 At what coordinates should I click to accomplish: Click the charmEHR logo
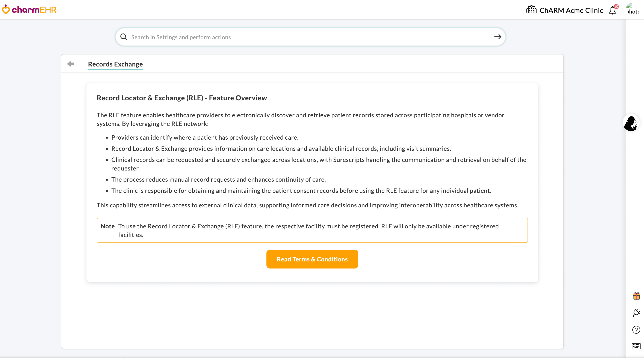click(29, 10)
